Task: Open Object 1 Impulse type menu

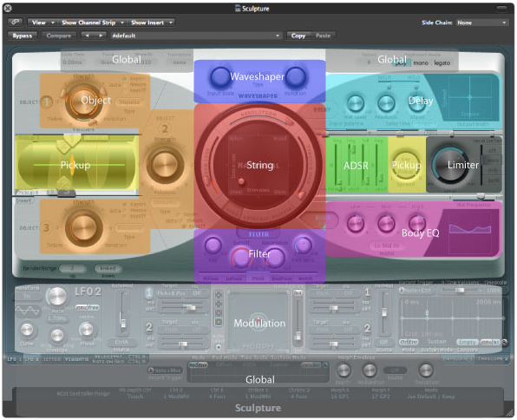Action: click(129, 102)
